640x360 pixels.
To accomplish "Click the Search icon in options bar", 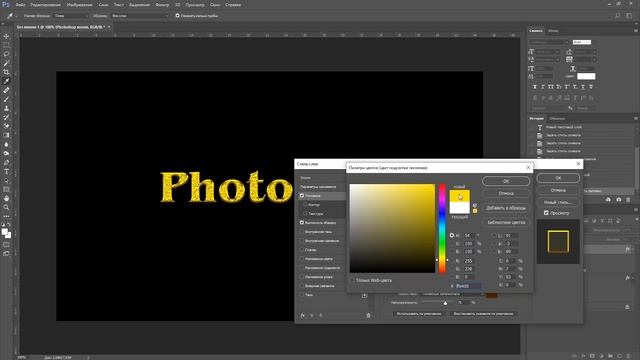I will pyautogui.click(x=618, y=16).
